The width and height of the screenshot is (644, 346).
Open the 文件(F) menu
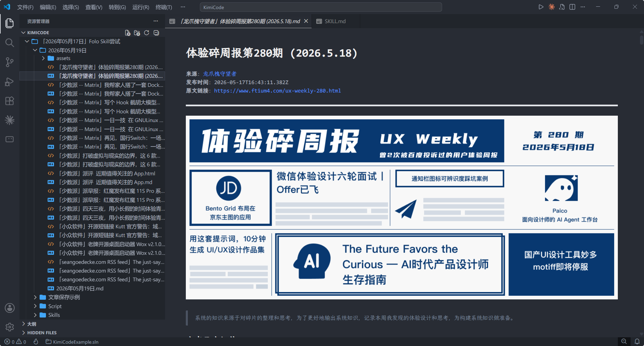pyautogui.click(x=25, y=7)
